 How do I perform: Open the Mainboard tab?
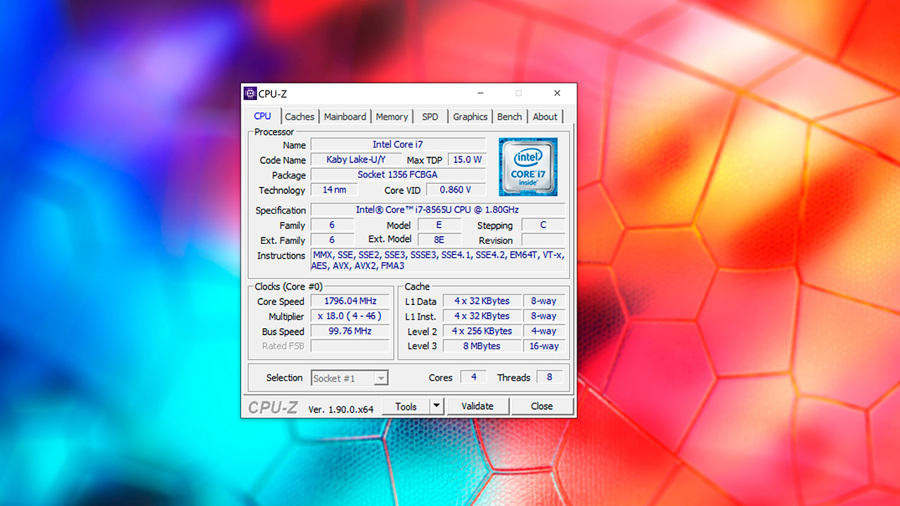coord(345,116)
